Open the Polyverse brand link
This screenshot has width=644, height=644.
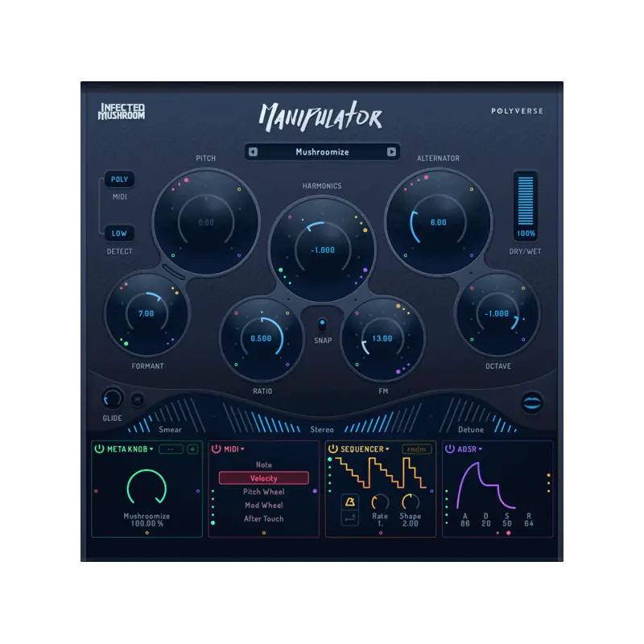[x=517, y=111]
